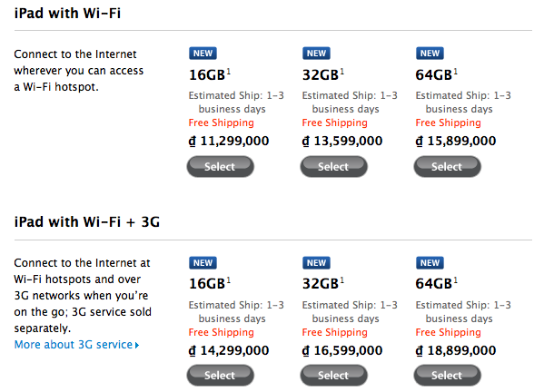Select the 16GB Wi-Fi + 3G iPad

pyautogui.click(x=221, y=376)
